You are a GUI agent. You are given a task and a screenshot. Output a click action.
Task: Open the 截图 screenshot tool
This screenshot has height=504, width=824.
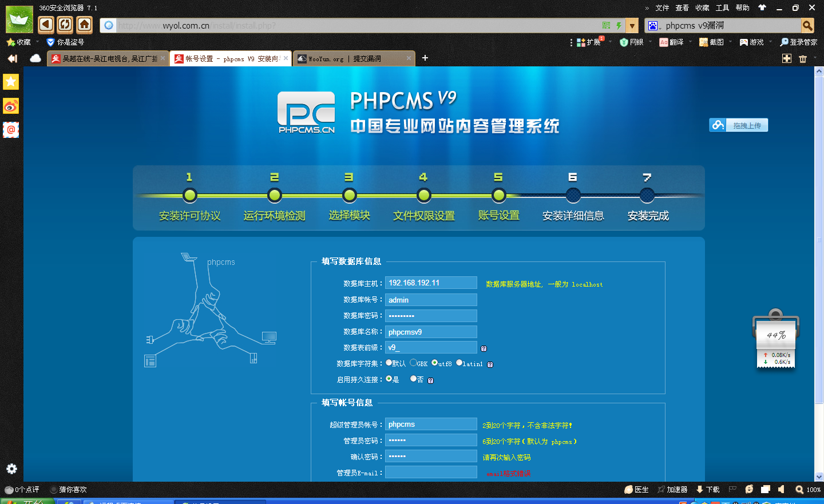(x=711, y=42)
